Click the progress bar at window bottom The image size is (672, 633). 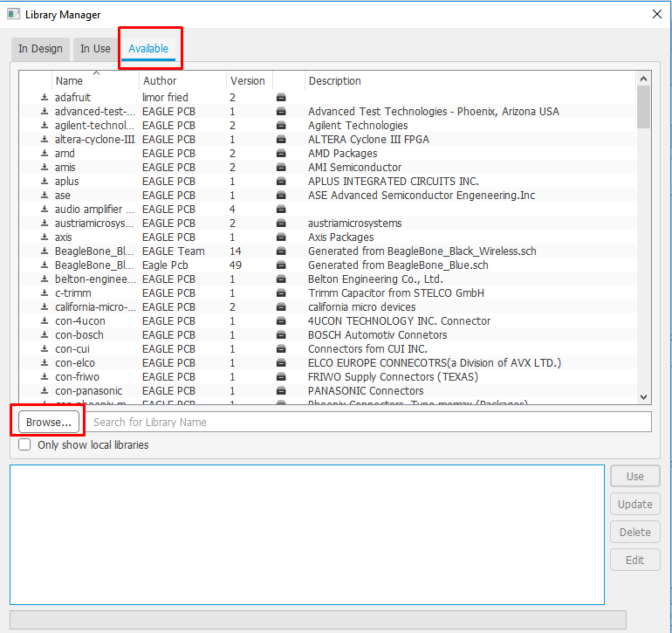tap(318, 620)
